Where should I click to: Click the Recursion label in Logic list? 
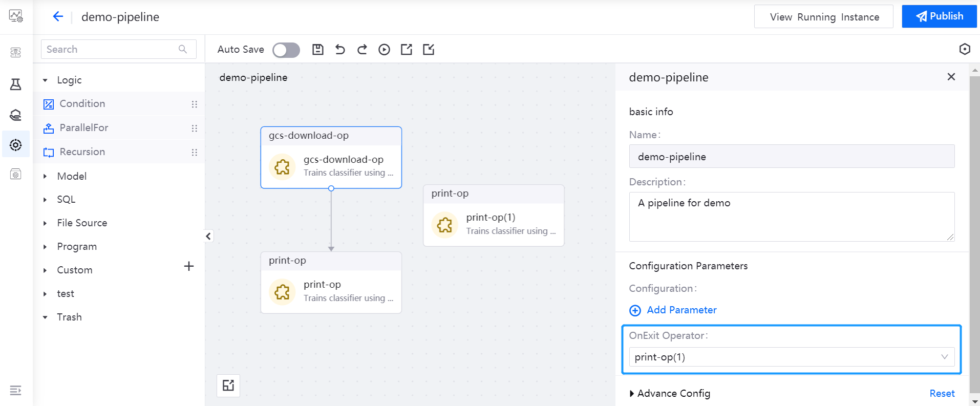point(82,152)
